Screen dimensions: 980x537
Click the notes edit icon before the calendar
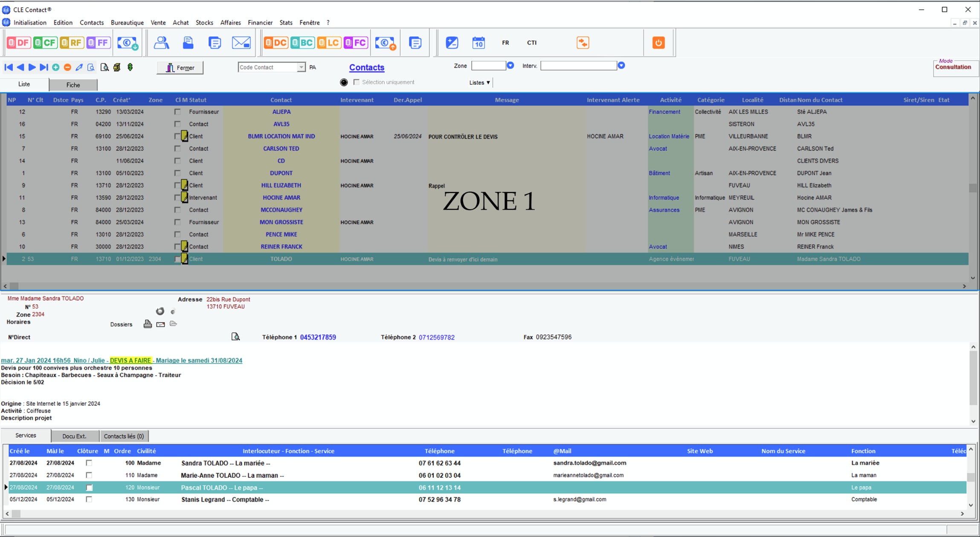[452, 43]
